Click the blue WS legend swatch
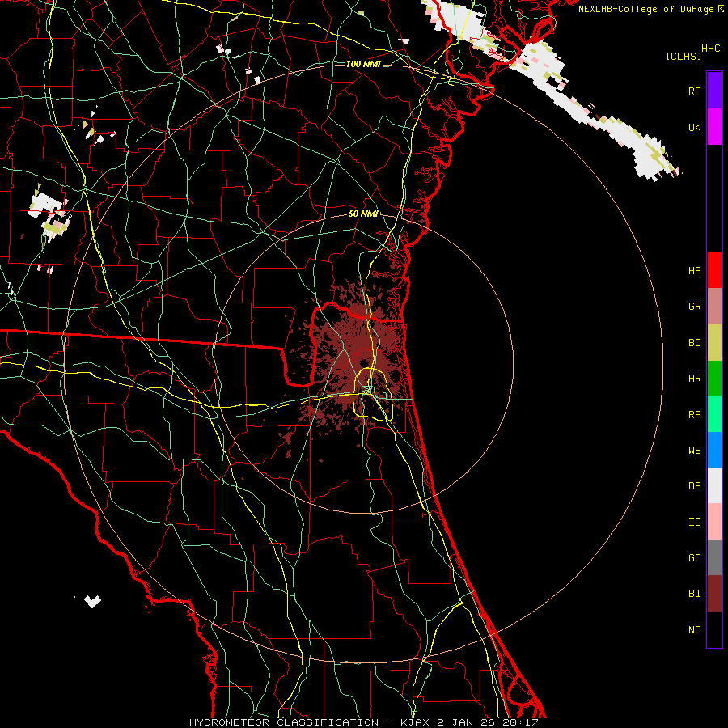 click(714, 450)
